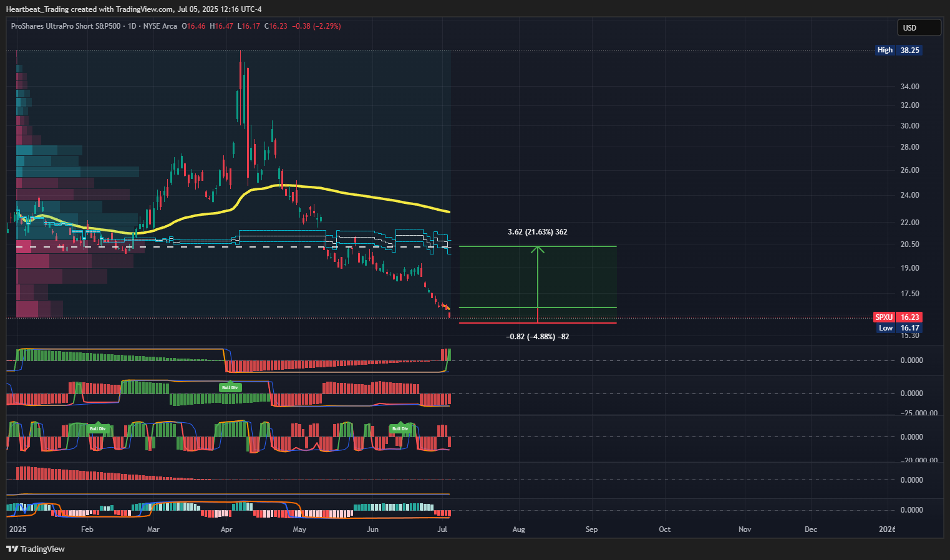Click the 34.00 price axis label
950x560 pixels.
tap(909, 87)
